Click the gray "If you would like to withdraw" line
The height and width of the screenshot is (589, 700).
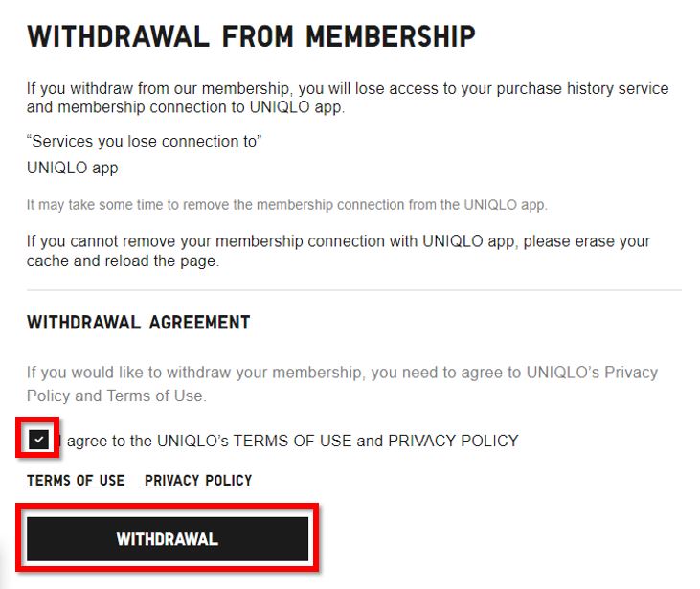tap(342, 373)
